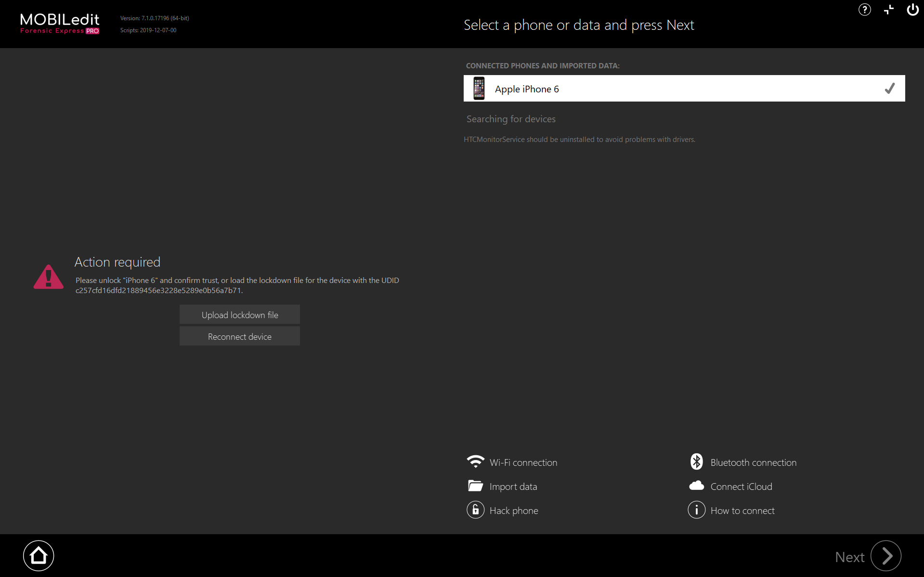This screenshot has width=924, height=577.
Task: Click the Scripts 2019-12-07-00 text
Action: tap(148, 30)
